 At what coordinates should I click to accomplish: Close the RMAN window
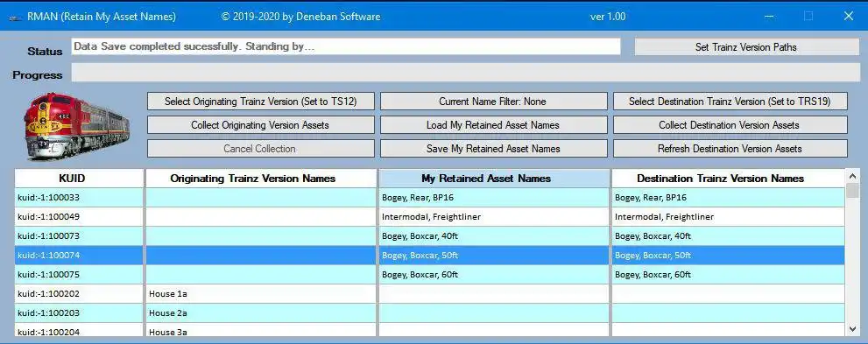point(848,17)
